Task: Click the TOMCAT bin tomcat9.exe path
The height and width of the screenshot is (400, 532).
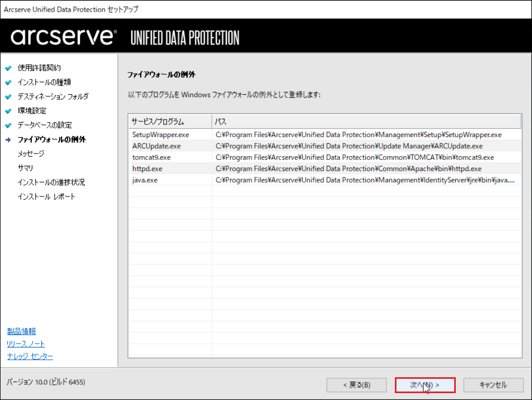Action: tap(355, 157)
